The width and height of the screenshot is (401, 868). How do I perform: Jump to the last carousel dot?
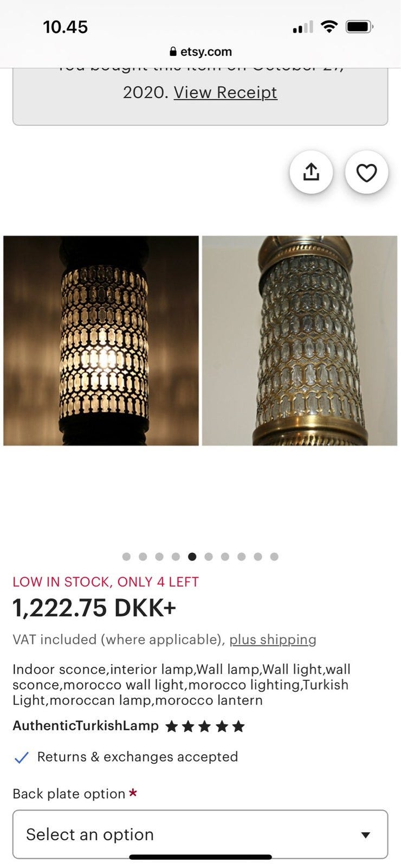click(274, 557)
